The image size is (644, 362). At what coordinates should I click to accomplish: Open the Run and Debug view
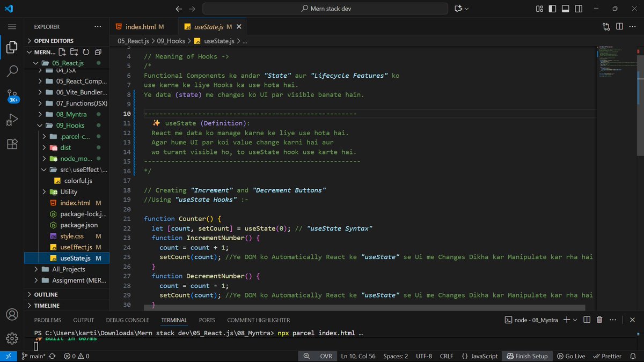pyautogui.click(x=12, y=120)
